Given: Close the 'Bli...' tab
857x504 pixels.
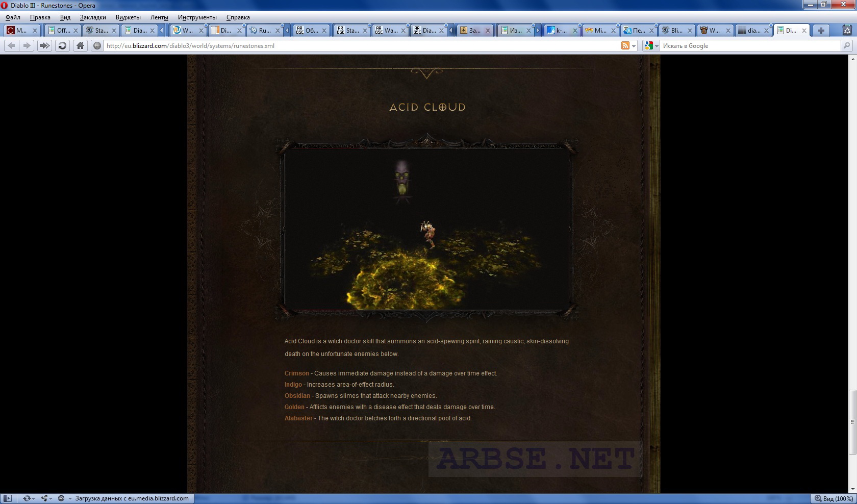Looking at the screenshot, I should pyautogui.click(x=689, y=31).
